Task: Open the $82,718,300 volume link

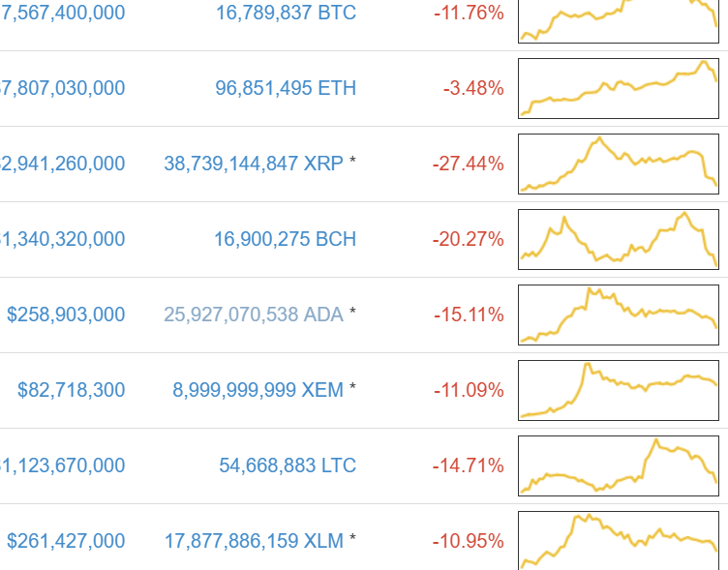Action: coord(71,390)
